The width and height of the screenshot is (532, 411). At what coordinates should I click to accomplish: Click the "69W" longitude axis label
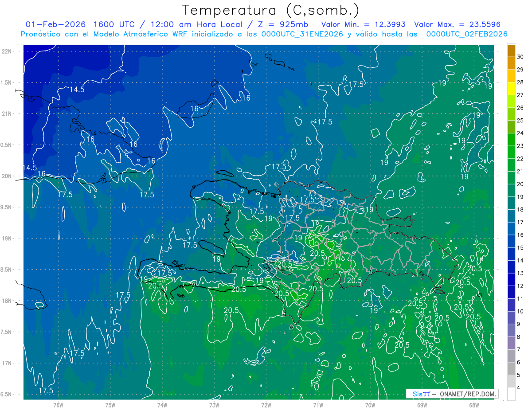pos(422,405)
